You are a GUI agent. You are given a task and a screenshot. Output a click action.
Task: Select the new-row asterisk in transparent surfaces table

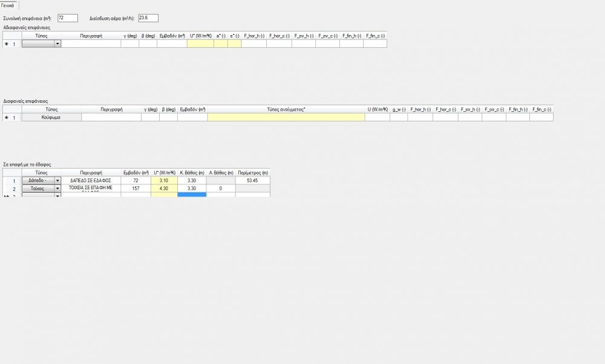[x=7, y=117]
